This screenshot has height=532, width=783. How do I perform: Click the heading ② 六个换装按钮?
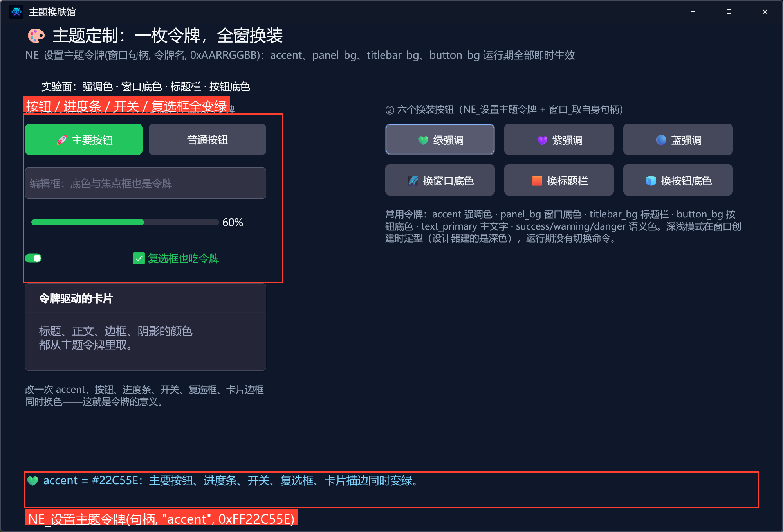point(504,110)
